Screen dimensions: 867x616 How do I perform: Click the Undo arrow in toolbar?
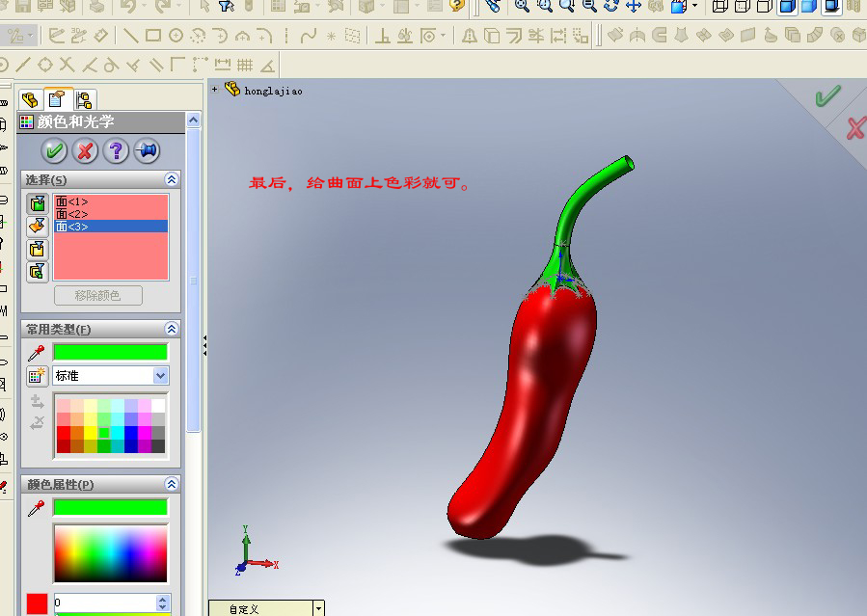coord(127,6)
